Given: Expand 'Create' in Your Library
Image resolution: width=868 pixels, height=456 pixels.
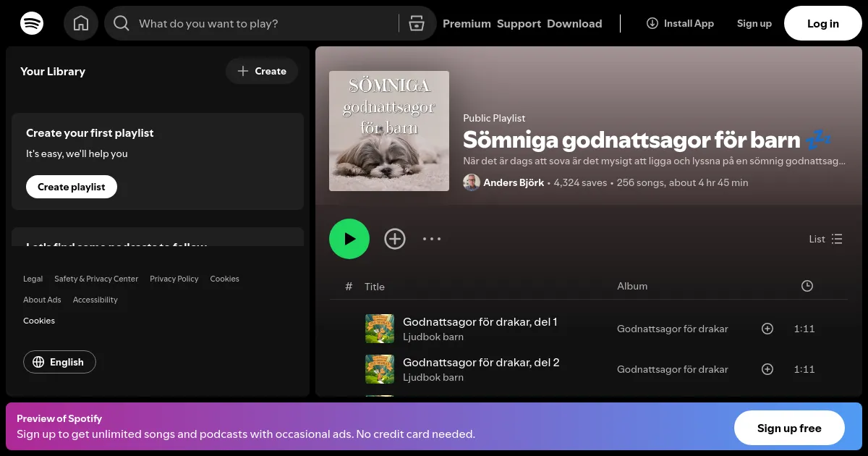Looking at the screenshot, I should coord(262,71).
